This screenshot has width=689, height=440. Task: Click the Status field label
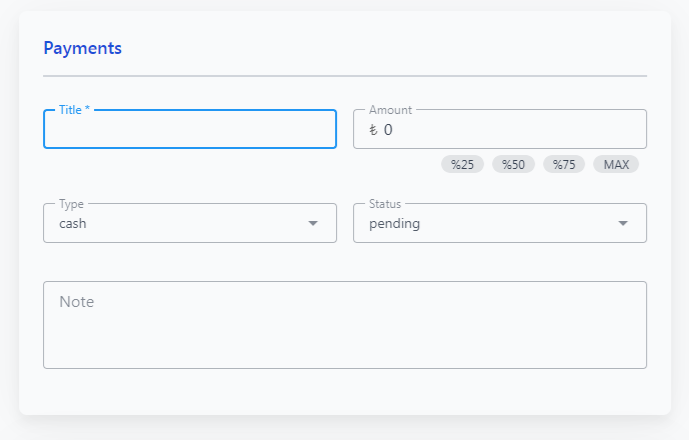(385, 204)
